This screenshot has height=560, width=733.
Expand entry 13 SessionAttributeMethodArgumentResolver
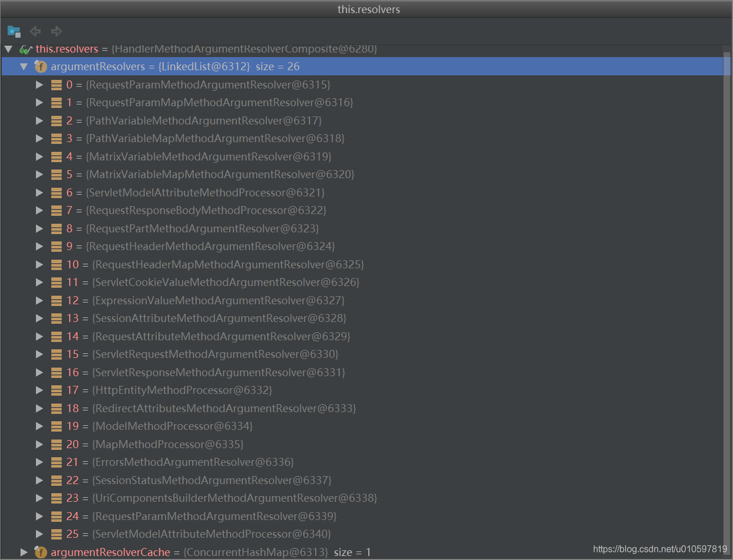(x=39, y=319)
